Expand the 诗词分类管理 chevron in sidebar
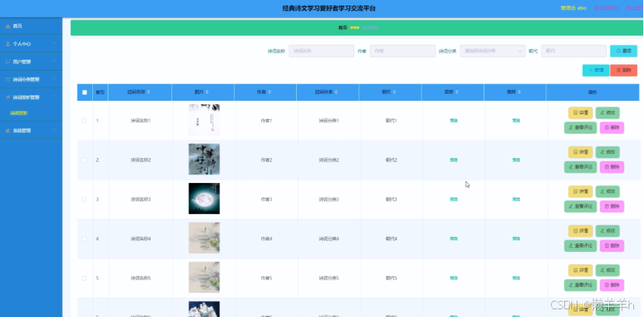Viewport: 644px width, 317px height. 54,79
